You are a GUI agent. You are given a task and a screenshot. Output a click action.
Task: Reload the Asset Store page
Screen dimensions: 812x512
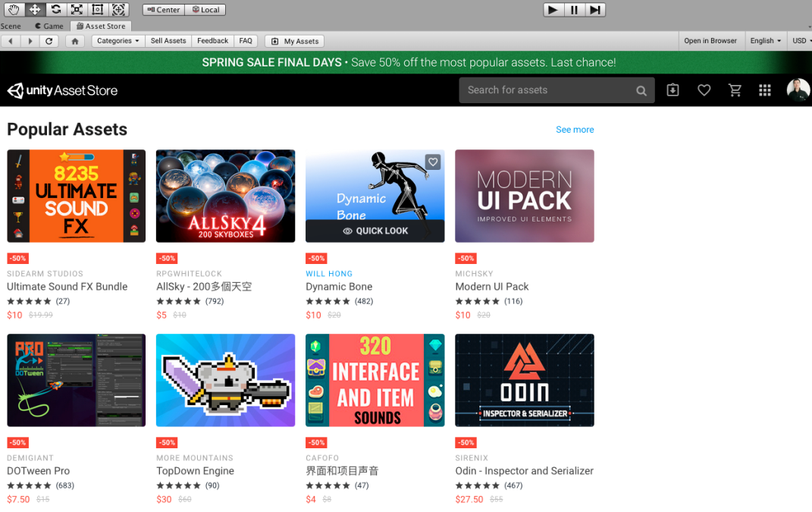click(49, 41)
